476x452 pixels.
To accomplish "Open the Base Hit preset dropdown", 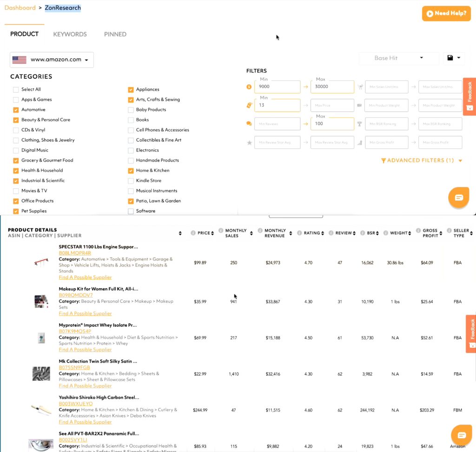I will pos(399,58).
